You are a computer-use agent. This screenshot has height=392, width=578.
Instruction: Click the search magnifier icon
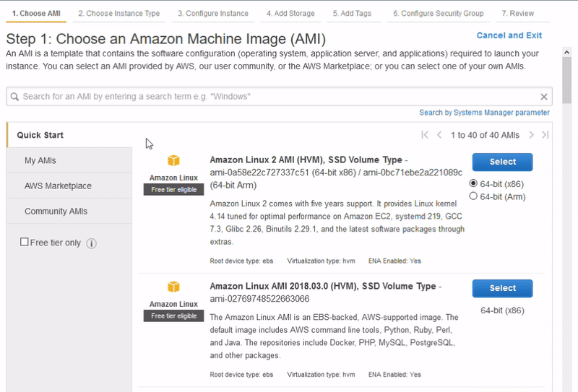(x=14, y=97)
